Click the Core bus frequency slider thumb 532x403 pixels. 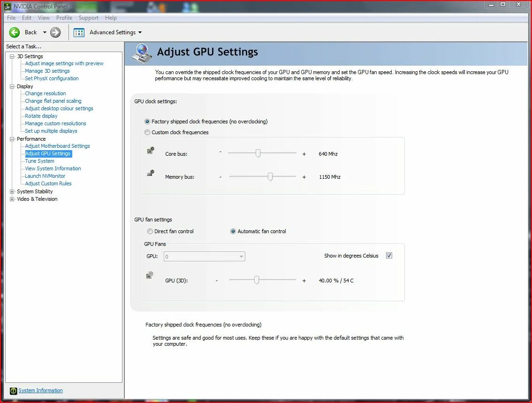pyautogui.click(x=258, y=153)
